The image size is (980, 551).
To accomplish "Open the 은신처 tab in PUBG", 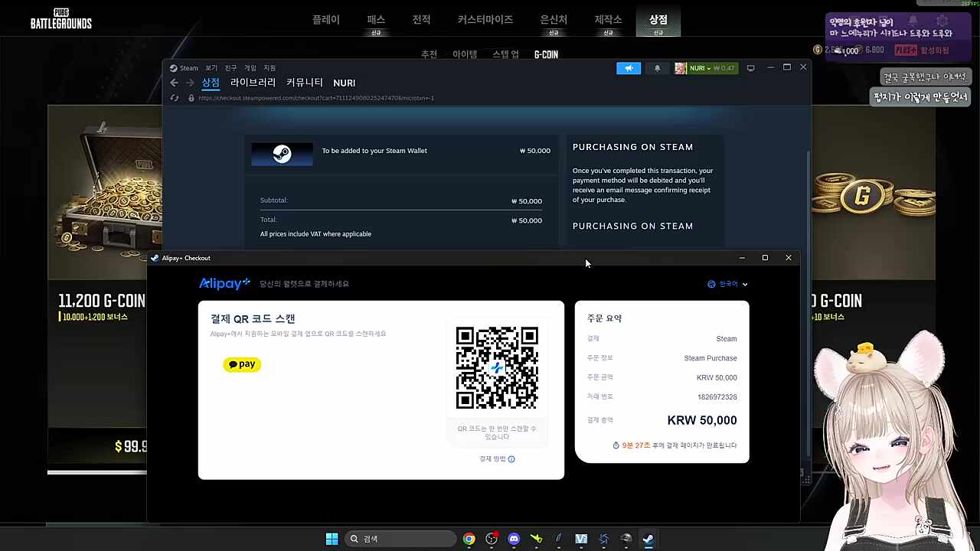I will (554, 19).
